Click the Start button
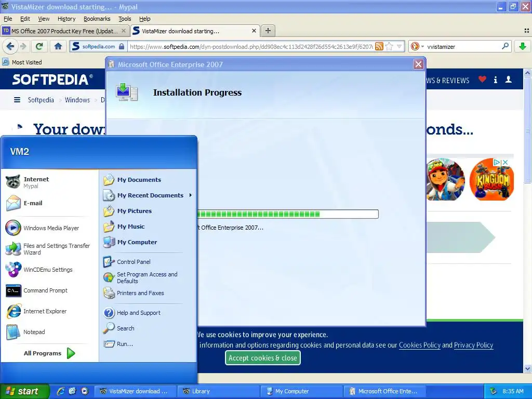532x399 pixels. tap(25, 391)
